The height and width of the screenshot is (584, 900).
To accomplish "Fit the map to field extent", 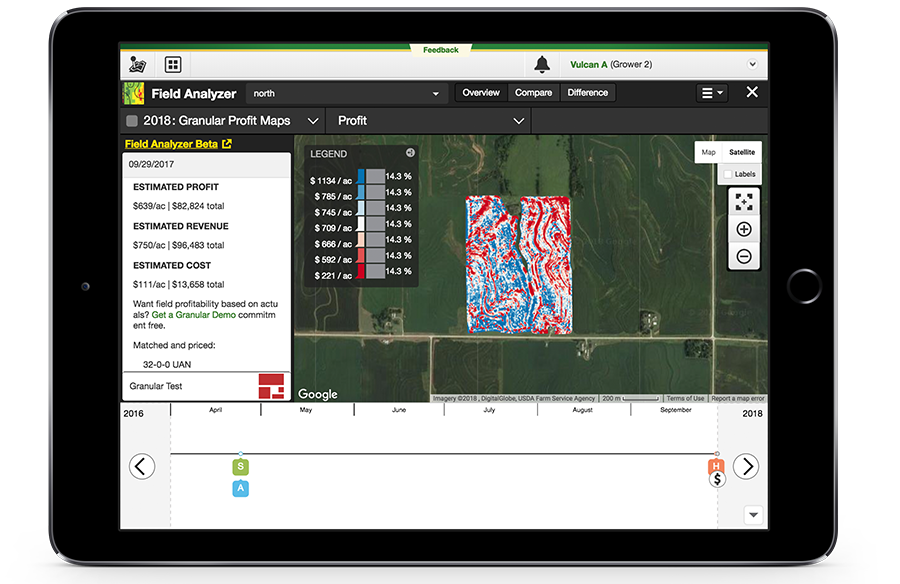I will 744,202.
